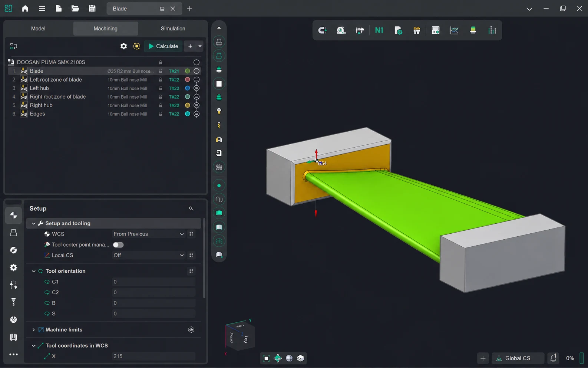This screenshot has width=588, height=368.
Task: Switch to the Model tab
Action: point(38,29)
